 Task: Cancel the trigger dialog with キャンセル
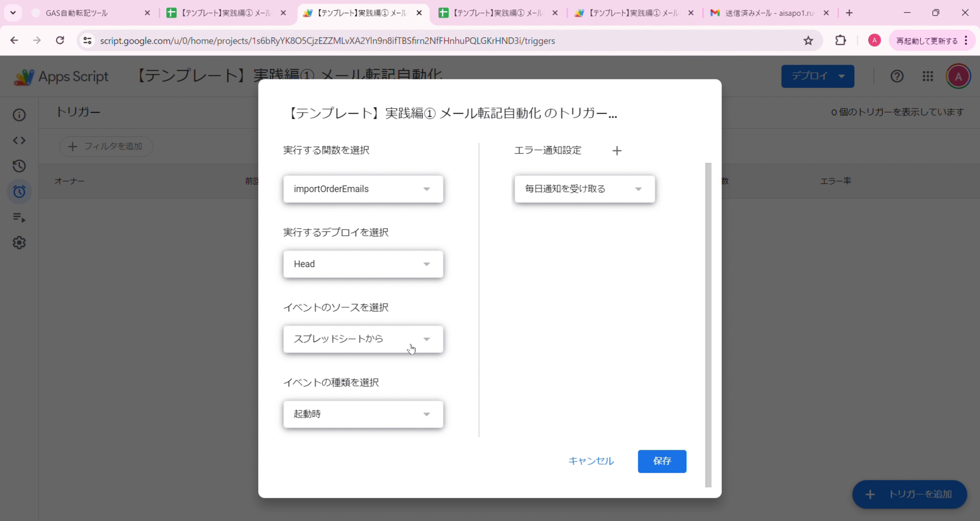[x=591, y=461]
